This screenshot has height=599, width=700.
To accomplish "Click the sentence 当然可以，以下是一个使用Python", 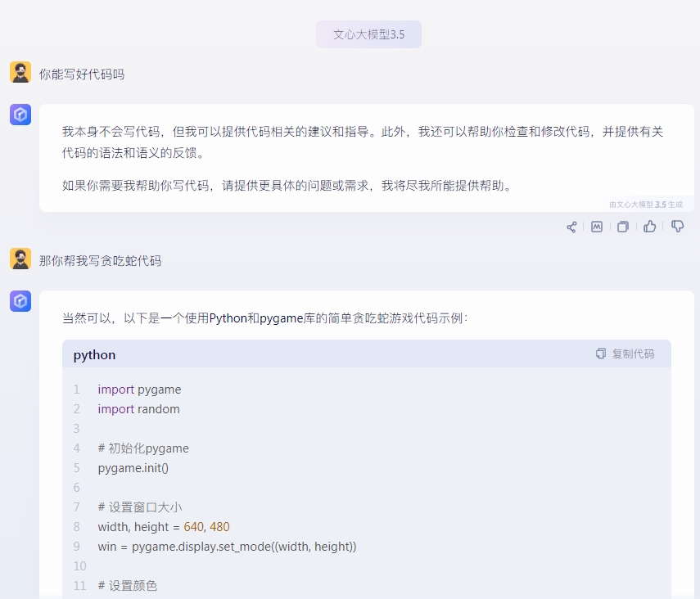I will 265,318.
